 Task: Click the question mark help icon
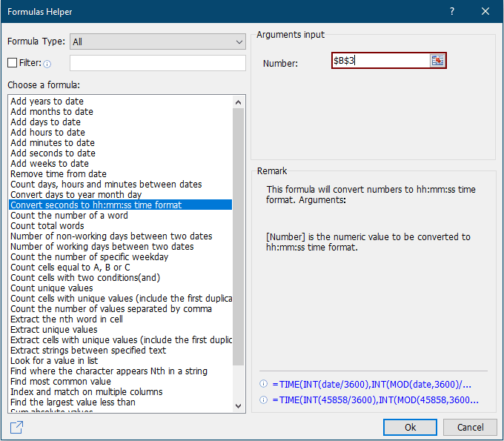coord(452,12)
